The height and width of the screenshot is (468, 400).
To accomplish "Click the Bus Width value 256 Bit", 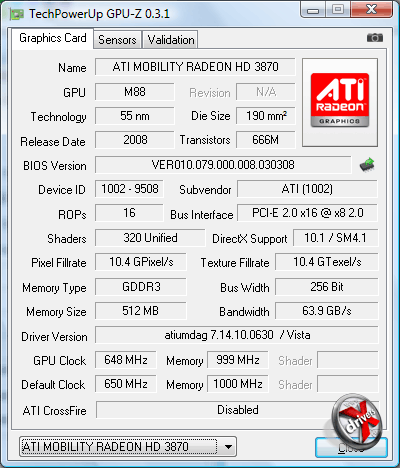I will tap(327, 287).
